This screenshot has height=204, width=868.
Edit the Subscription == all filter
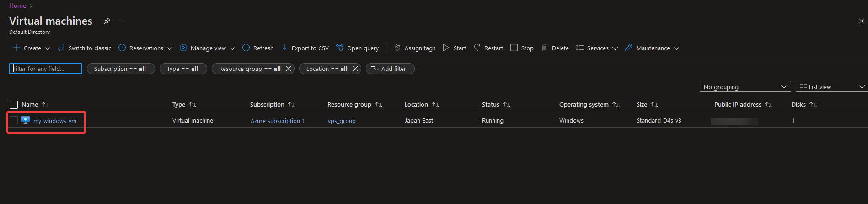(121, 69)
